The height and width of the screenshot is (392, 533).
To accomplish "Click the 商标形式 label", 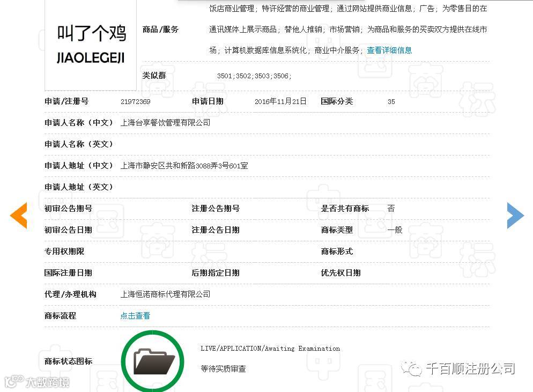I will 337,252.
